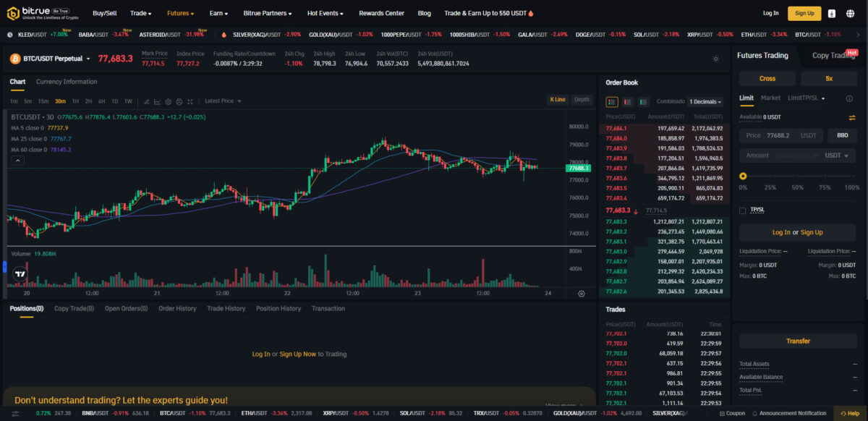The height and width of the screenshot is (421, 868).
Task: Select the 5m timeframe
Action: coord(27,101)
